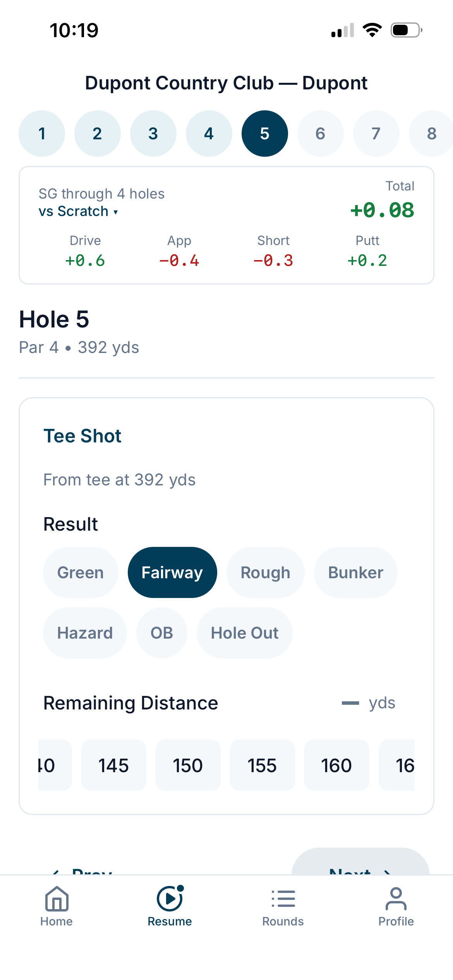
Task: Tap the Resume playback icon in bottom bar
Action: 170,906
